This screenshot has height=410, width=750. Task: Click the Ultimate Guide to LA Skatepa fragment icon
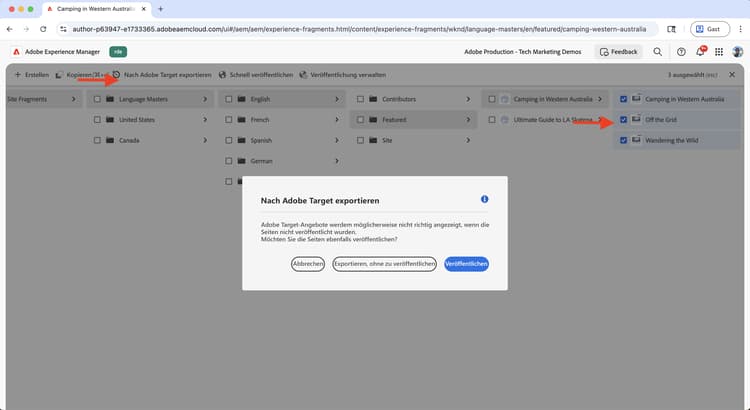click(505, 120)
